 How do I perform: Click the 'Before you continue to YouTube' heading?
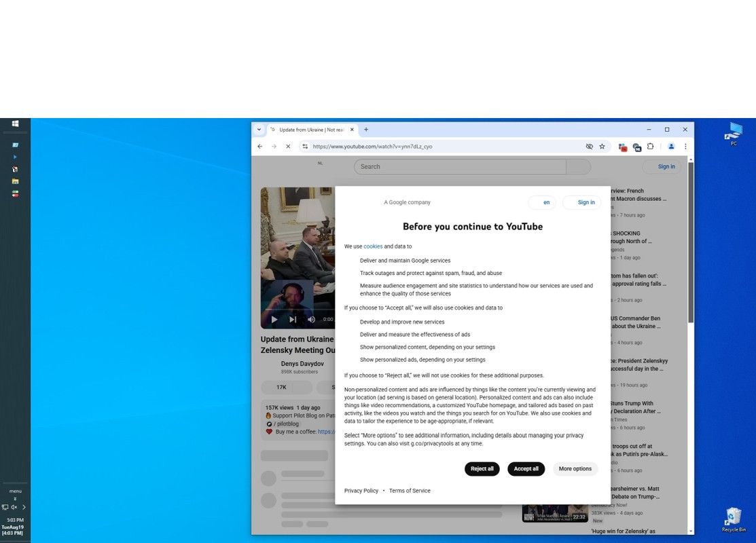[x=473, y=227]
